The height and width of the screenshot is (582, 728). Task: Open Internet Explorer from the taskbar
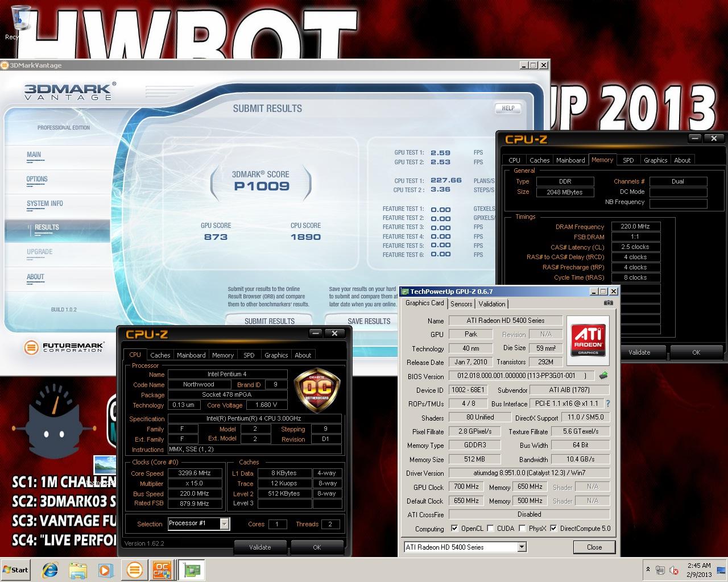point(51,569)
